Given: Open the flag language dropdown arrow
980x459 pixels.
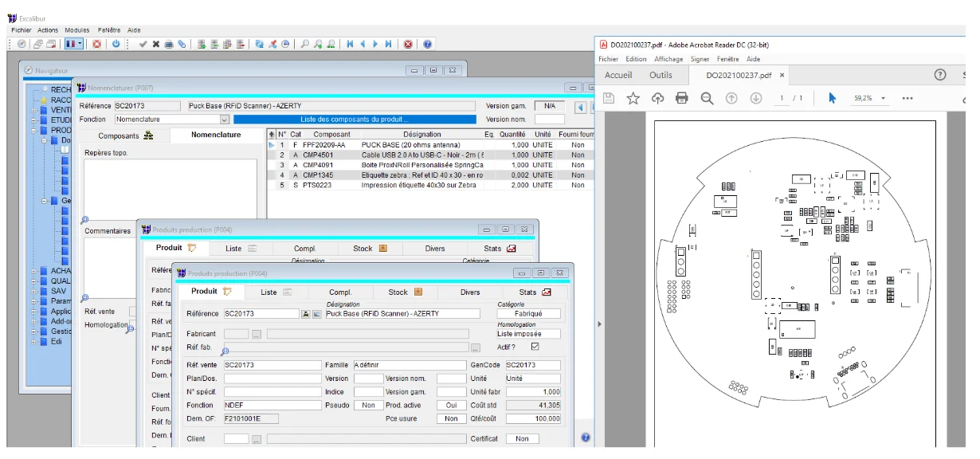Looking at the screenshot, I should pyautogui.click(x=80, y=44).
